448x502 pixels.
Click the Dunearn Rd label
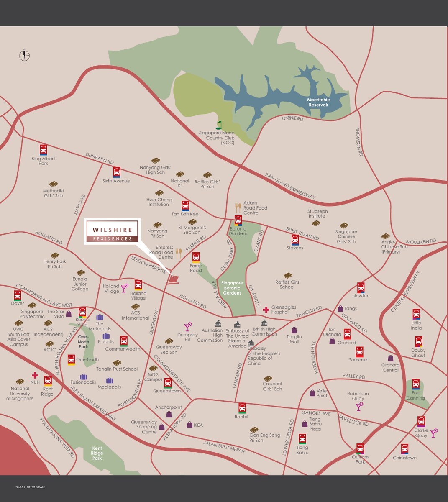pyautogui.click(x=100, y=158)
